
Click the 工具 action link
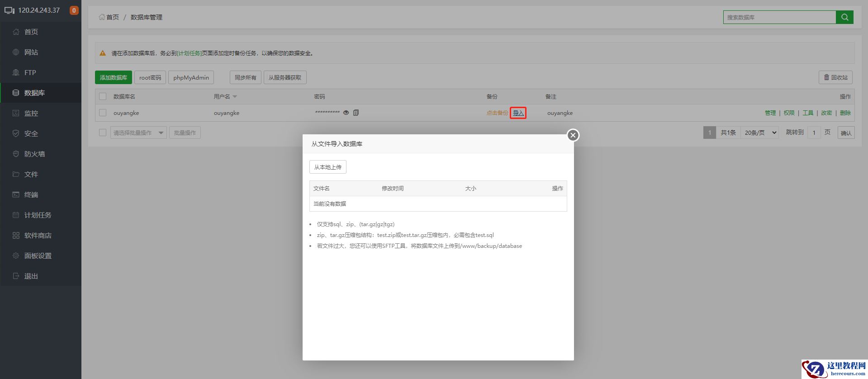[808, 113]
